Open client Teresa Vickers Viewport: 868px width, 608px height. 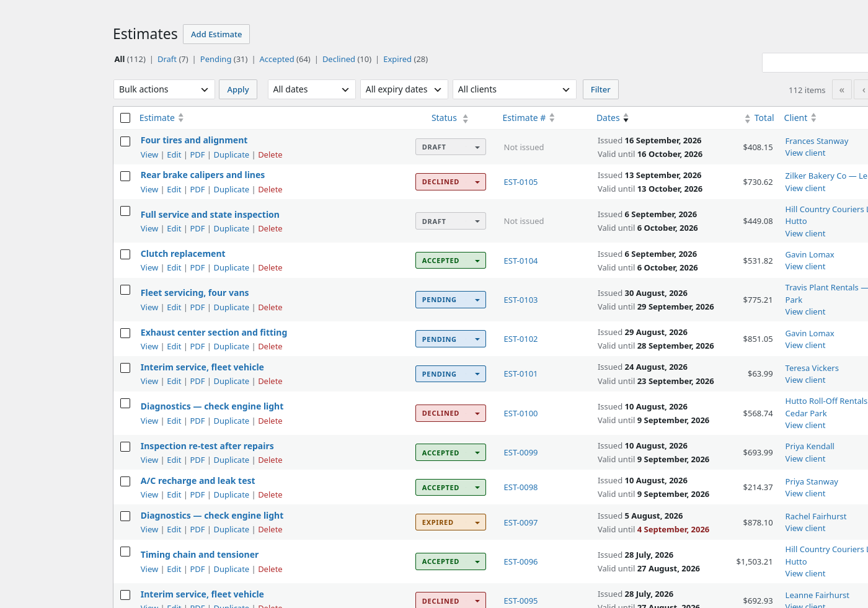pyautogui.click(x=812, y=369)
